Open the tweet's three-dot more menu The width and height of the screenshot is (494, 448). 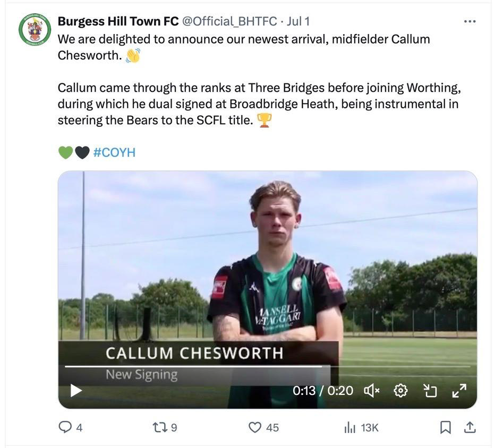coord(470,22)
